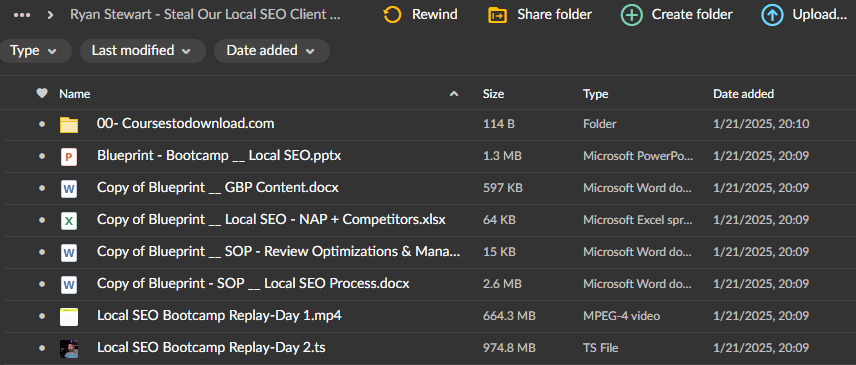Viewport: 856px width, 365px height.
Task: Click the 597 KB size value
Action: tap(503, 188)
